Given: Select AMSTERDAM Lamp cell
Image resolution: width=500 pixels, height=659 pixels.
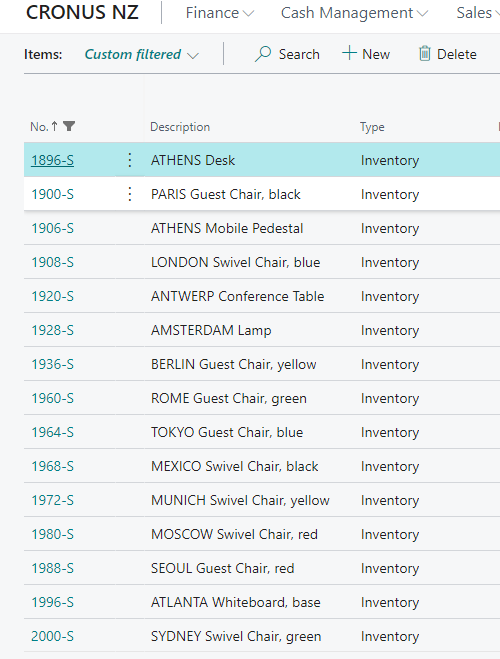Looking at the screenshot, I should click(211, 330).
